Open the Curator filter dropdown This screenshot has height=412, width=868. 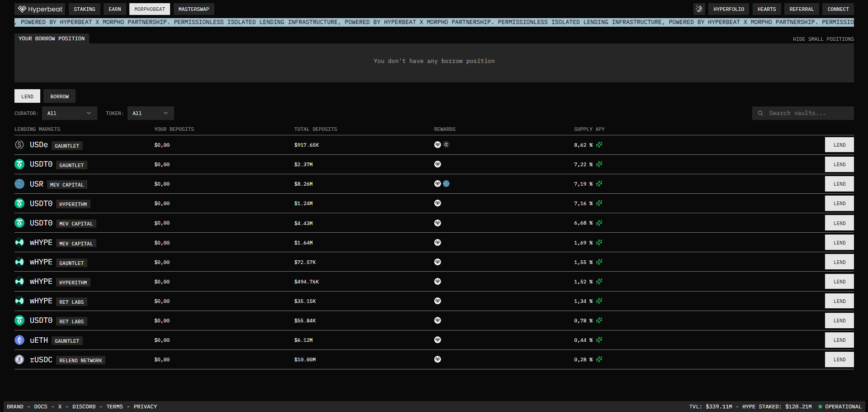click(x=69, y=113)
